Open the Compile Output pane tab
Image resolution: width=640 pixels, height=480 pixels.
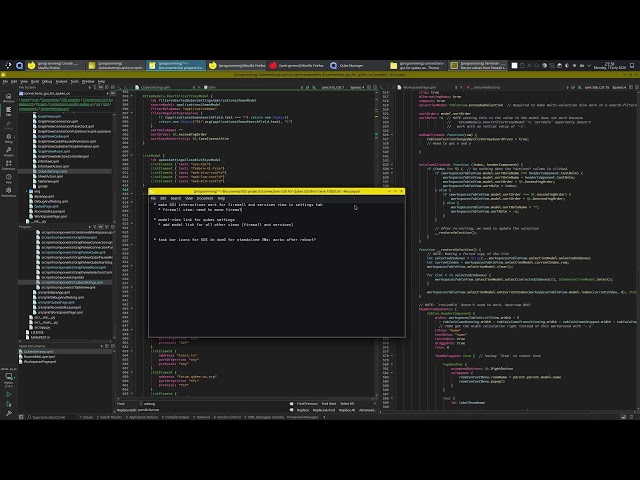pos(176,417)
